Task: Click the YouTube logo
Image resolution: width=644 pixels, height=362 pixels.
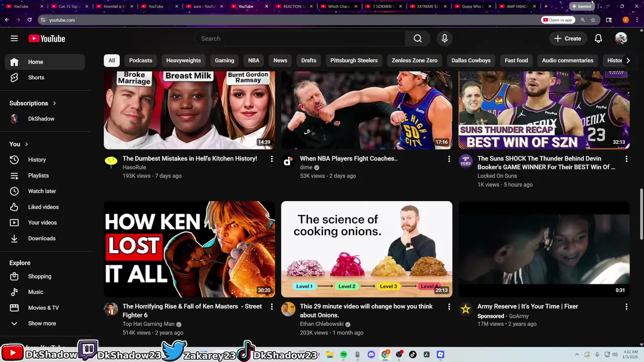Action: pos(47,39)
